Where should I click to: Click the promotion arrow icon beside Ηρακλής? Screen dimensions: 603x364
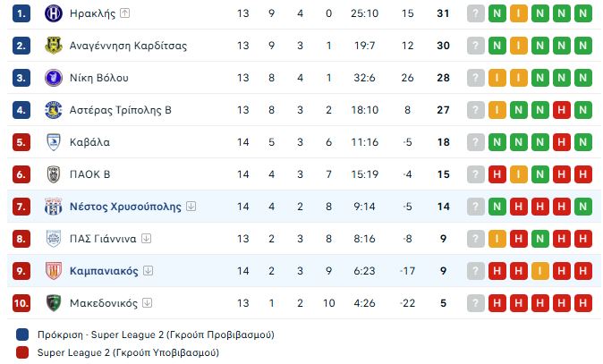(x=124, y=13)
